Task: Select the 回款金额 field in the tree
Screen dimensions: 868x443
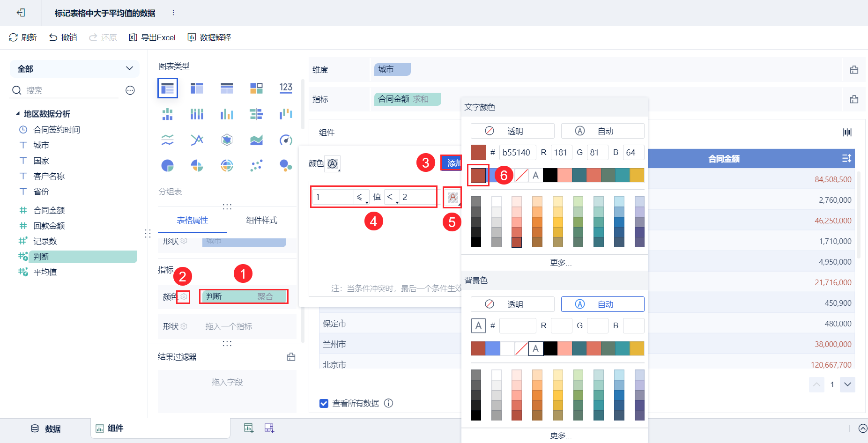Action: click(x=49, y=226)
